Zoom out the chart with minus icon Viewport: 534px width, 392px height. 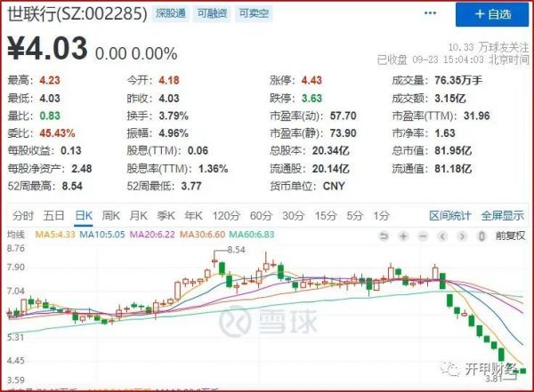pyautogui.click(x=423, y=236)
